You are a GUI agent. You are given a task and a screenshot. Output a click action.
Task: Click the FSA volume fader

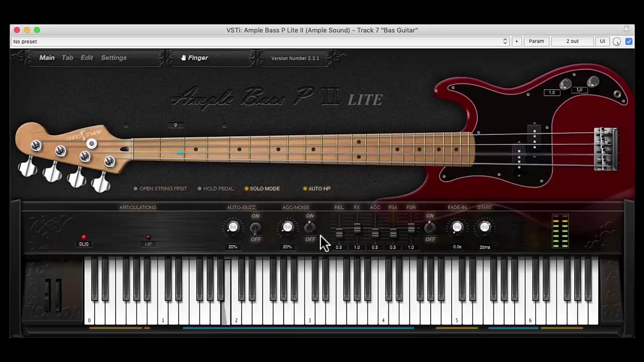(393, 233)
